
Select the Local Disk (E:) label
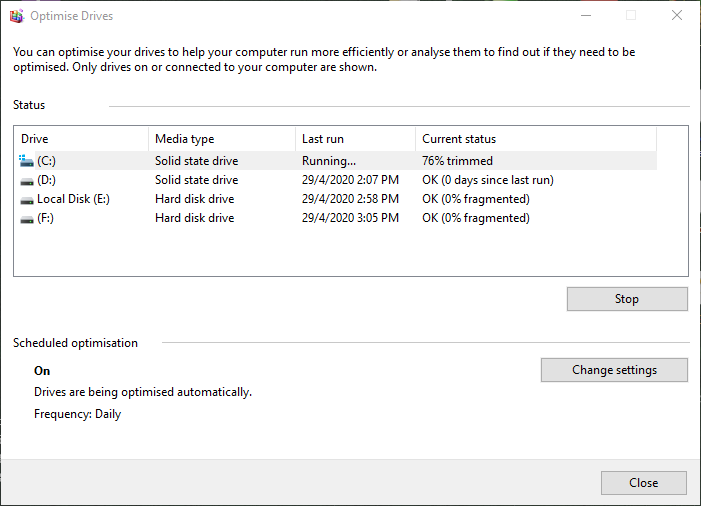coord(73,199)
